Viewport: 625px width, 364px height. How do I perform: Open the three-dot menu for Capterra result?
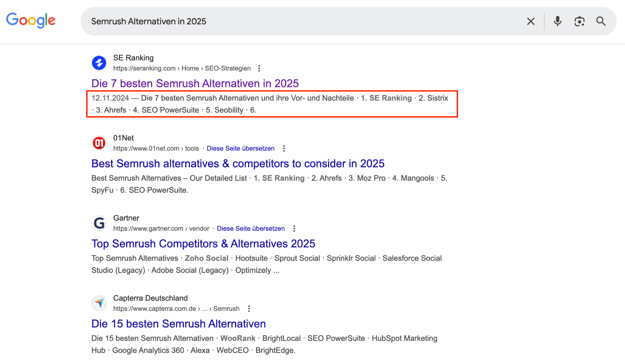click(249, 309)
